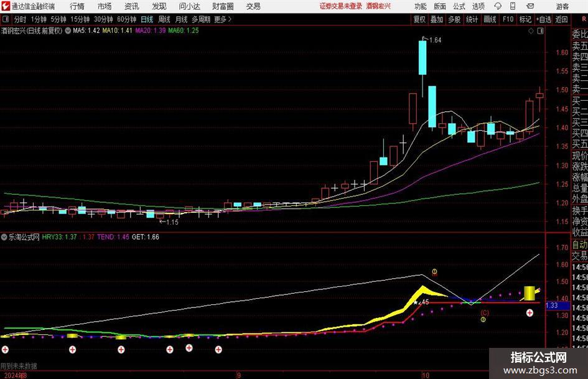
Task: Click the R button at top right
Action: pyautogui.click(x=584, y=19)
